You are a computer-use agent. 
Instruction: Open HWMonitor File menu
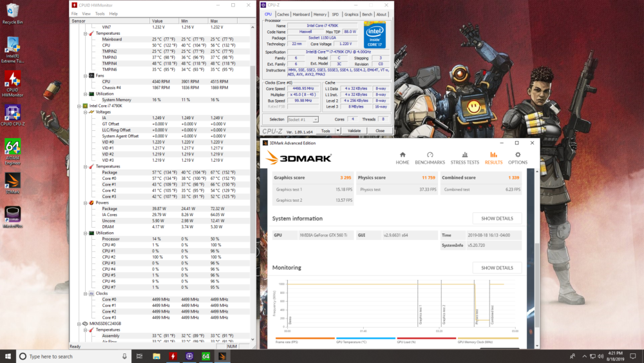point(74,14)
